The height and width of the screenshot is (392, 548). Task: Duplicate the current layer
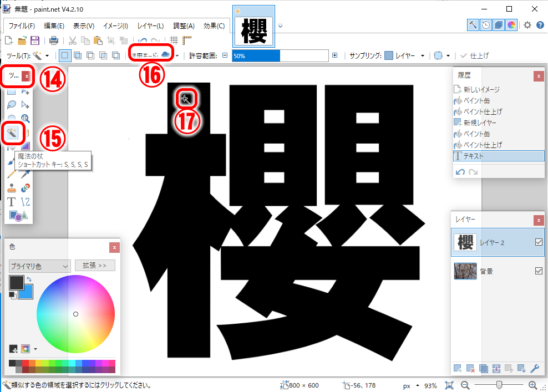point(483,368)
